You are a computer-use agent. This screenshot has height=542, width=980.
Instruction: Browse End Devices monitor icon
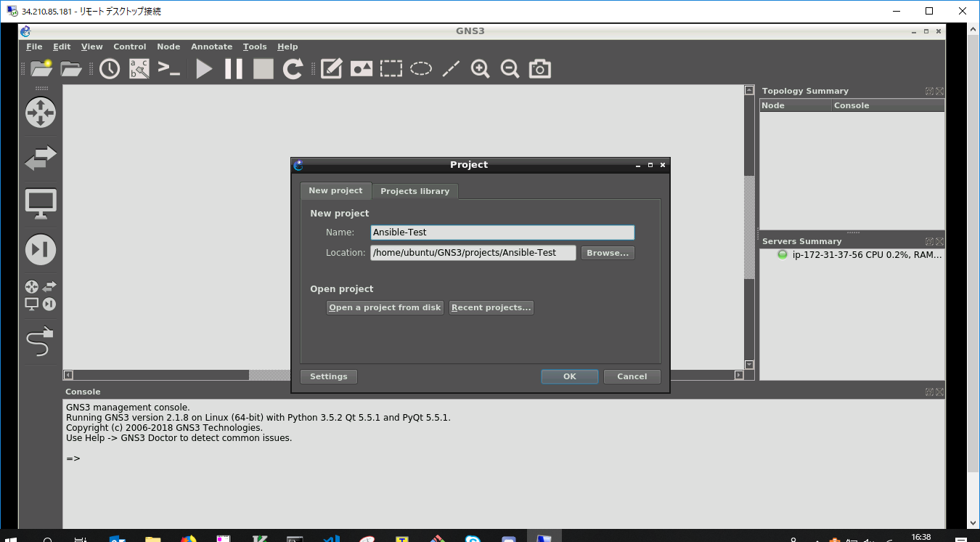pyautogui.click(x=41, y=204)
